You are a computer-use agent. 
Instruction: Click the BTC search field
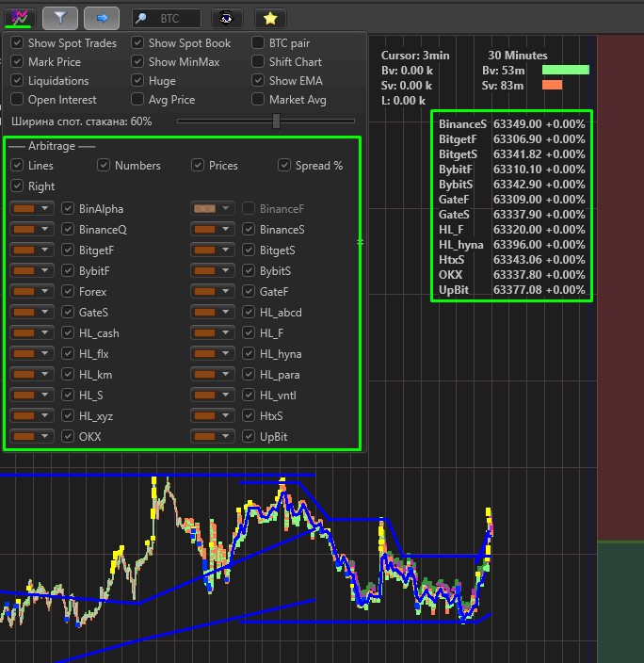pos(167,18)
